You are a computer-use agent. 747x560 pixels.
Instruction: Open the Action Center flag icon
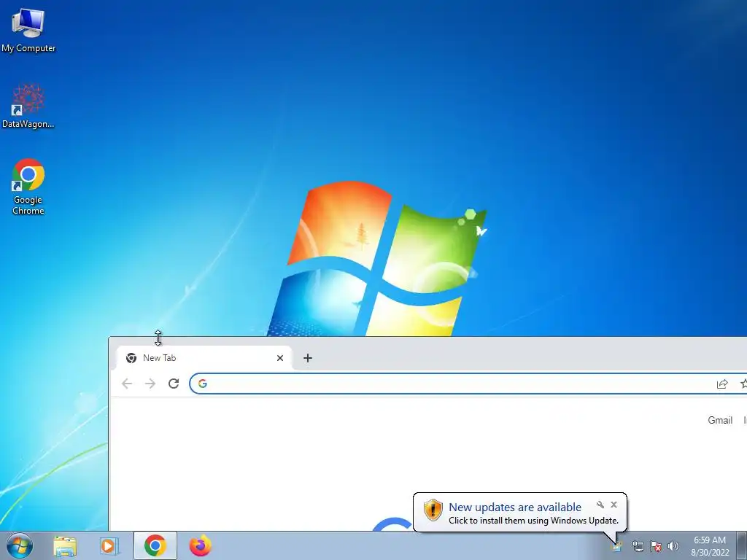pyautogui.click(x=656, y=546)
